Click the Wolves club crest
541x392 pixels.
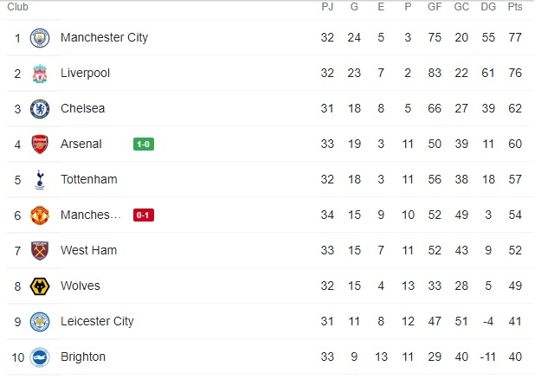[x=40, y=286]
